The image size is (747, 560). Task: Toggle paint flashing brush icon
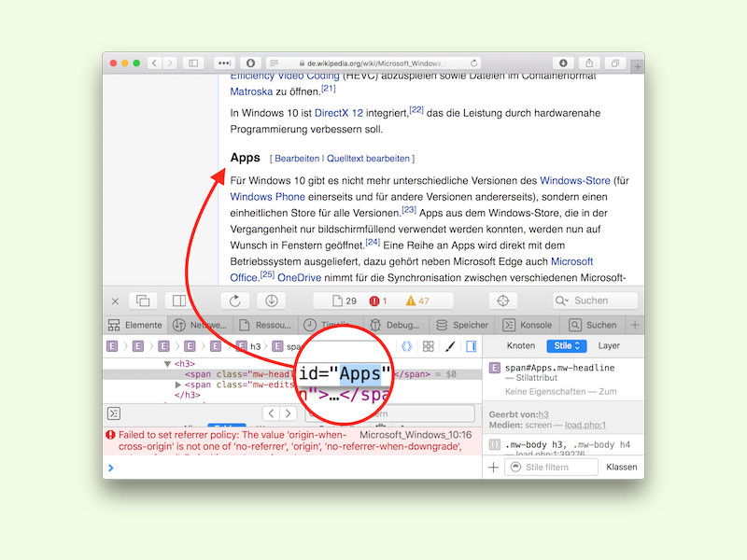pyautogui.click(x=450, y=346)
